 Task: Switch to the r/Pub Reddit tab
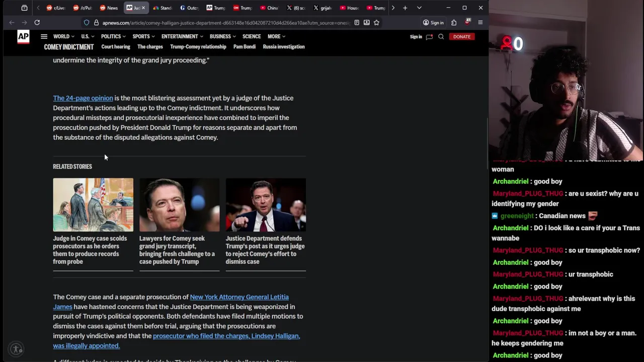tap(83, 8)
